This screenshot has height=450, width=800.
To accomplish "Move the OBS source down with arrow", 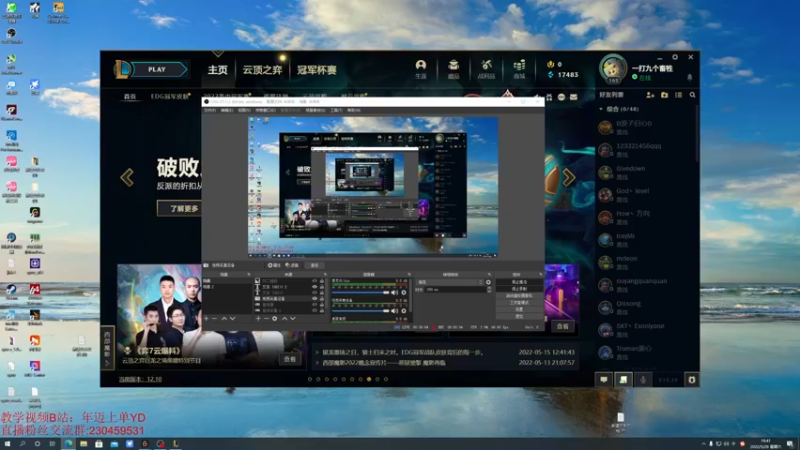I will pyautogui.click(x=292, y=318).
